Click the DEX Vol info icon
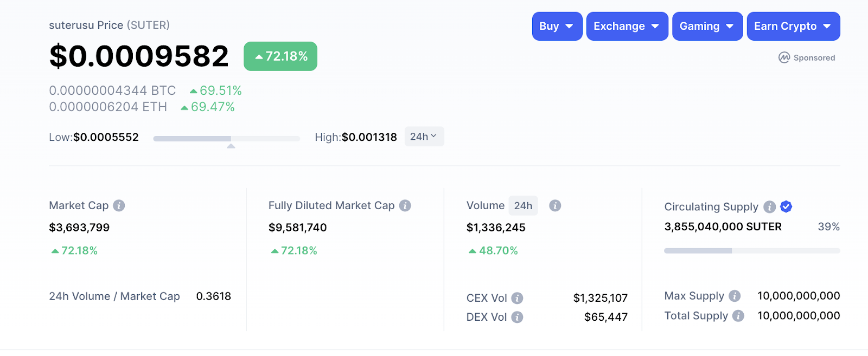The width and height of the screenshot is (868, 356). (x=517, y=317)
